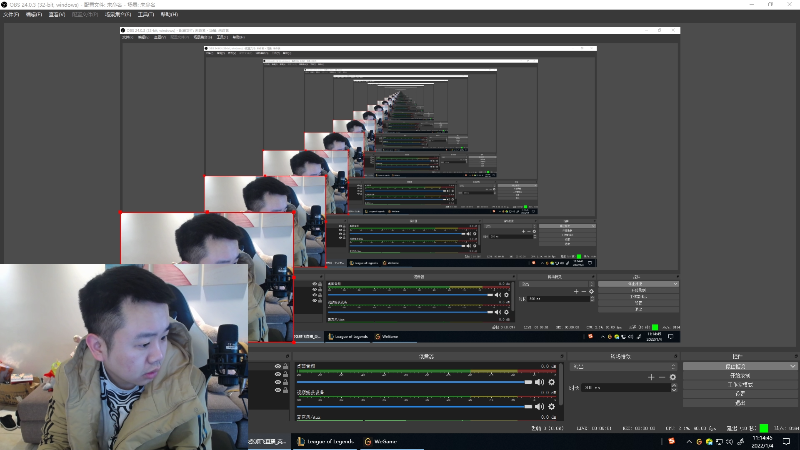Toggle the lock icon of the third source row
Image resolution: width=800 pixels, height=450 pixels.
coord(286,382)
